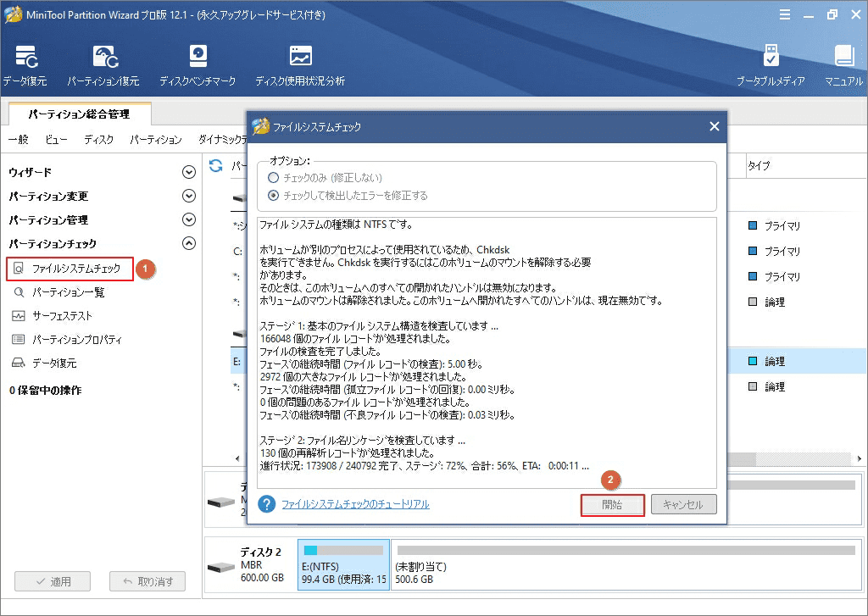868x616 pixels.
Task: Click the ディスク 2 drive icon
Action: point(221,567)
